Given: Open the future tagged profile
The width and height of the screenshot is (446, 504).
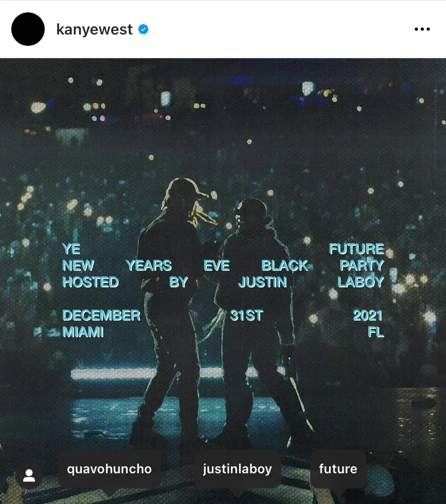Looking at the screenshot, I should [x=338, y=469].
